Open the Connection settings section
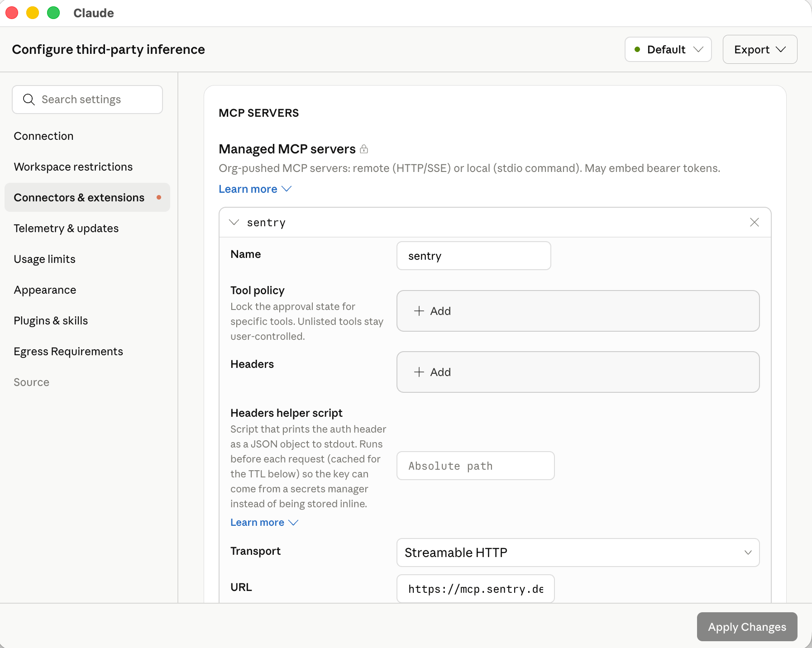The image size is (812, 648). pos(43,136)
